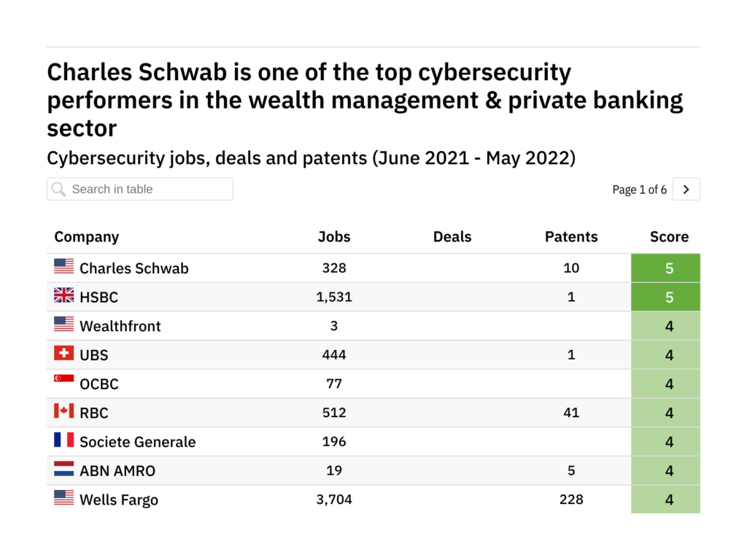Image resolution: width=747 pixels, height=560 pixels.
Task: Click the US flag beside Charles Schwab
Action: click(64, 267)
